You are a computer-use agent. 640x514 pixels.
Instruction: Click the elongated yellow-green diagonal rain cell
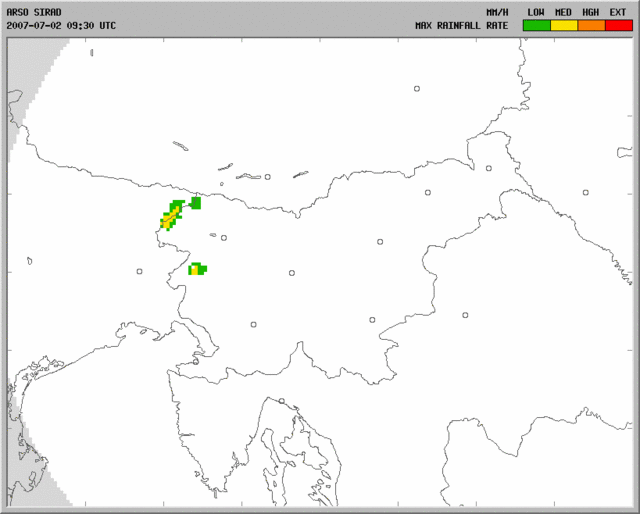[171, 216]
